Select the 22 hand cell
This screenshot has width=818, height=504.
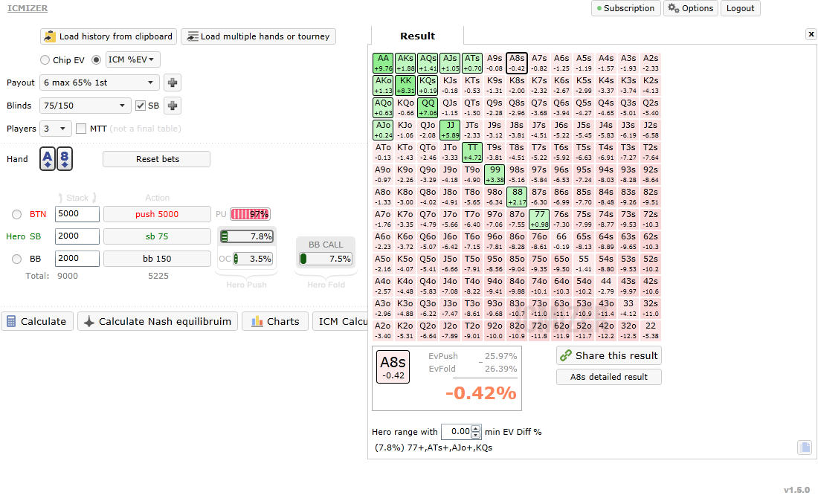click(x=651, y=331)
